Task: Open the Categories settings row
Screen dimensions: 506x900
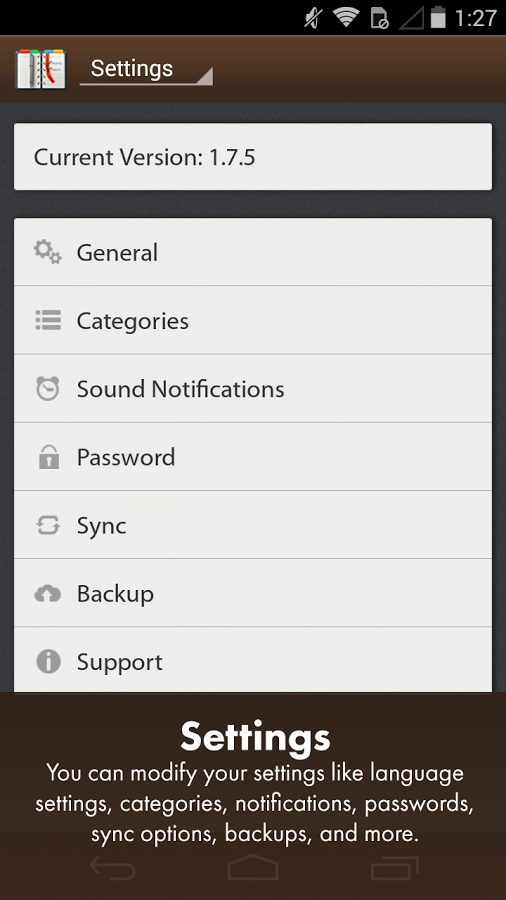Action: tap(253, 320)
